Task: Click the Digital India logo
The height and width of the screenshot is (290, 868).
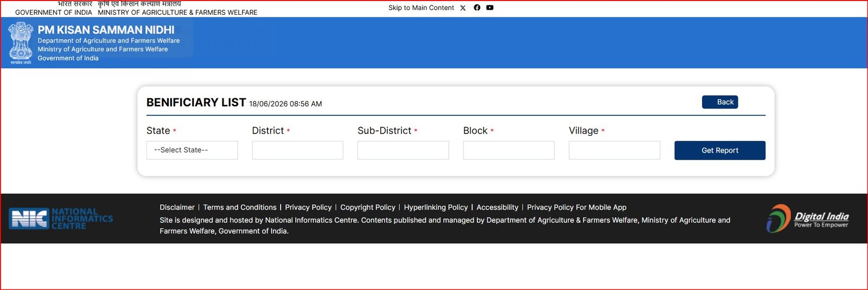Action: click(807, 218)
